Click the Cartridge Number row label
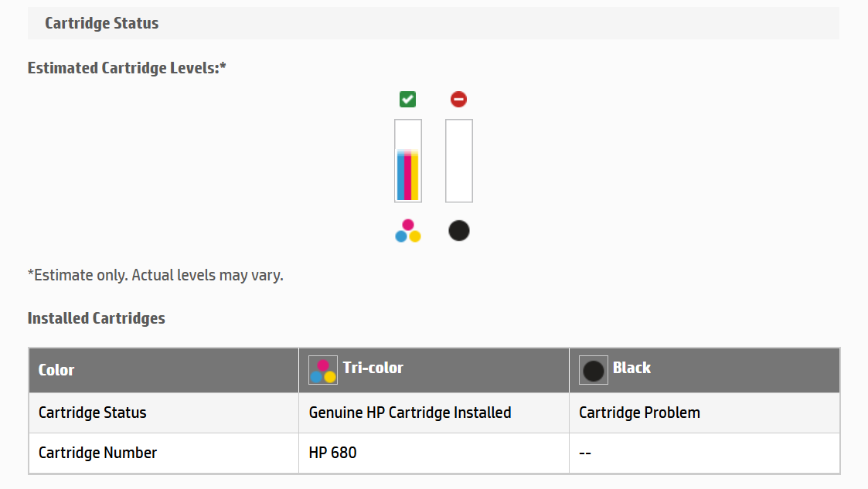868x489 pixels. coord(96,453)
